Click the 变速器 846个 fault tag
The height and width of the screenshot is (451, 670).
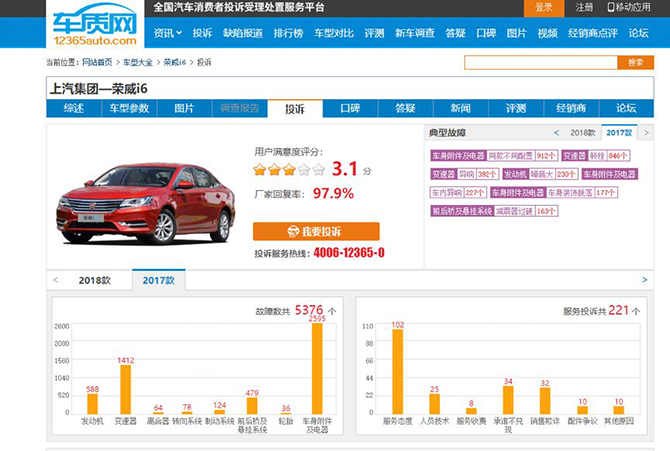tap(596, 156)
